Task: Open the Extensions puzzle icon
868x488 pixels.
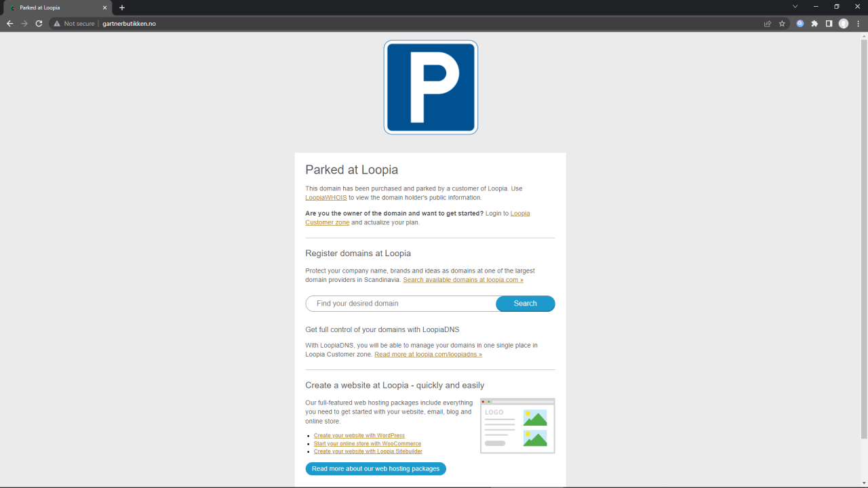Action: 814,23
